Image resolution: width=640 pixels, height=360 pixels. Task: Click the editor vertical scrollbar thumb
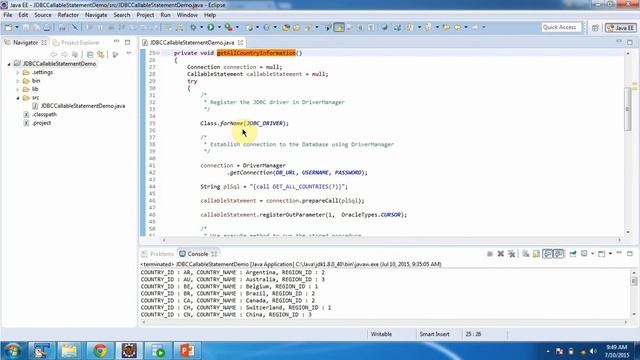[628, 109]
